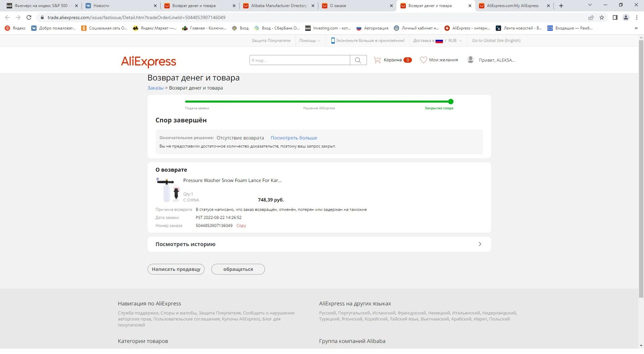644x354 pixels.
Task: Click the browser back arrow
Action: pos(7,17)
